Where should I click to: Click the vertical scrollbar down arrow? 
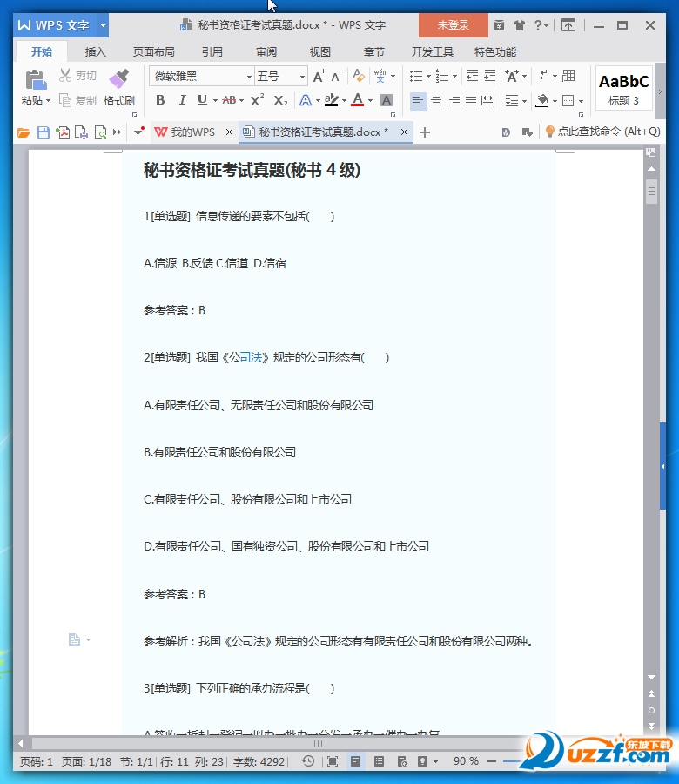tap(651, 677)
